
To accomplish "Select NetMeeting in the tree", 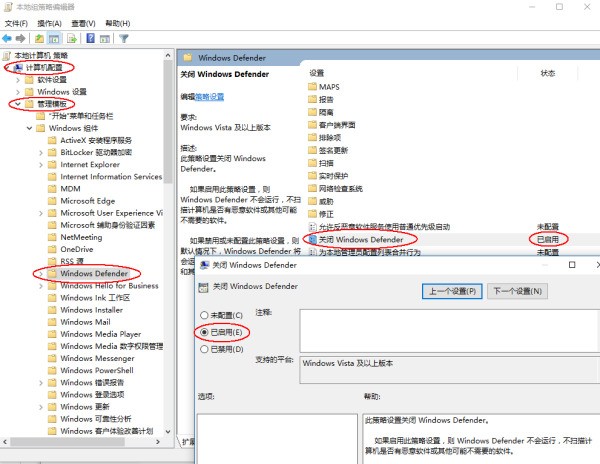I will coord(81,237).
